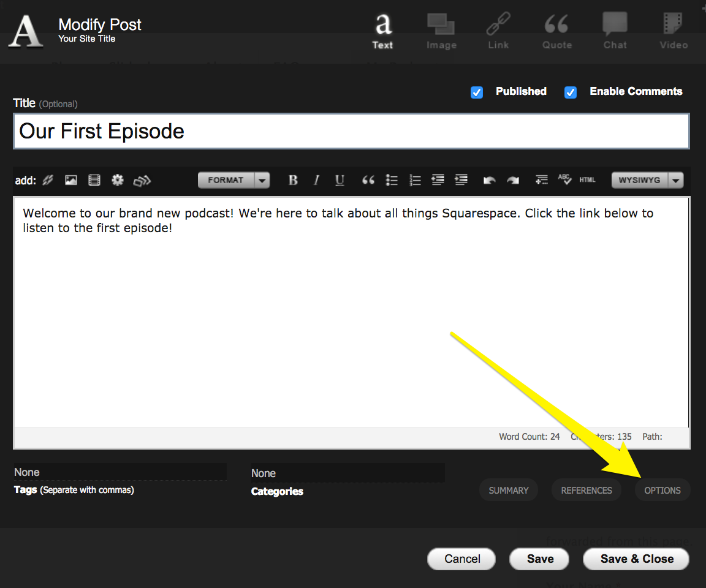Select the Quote post type tab

click(556, 32)
